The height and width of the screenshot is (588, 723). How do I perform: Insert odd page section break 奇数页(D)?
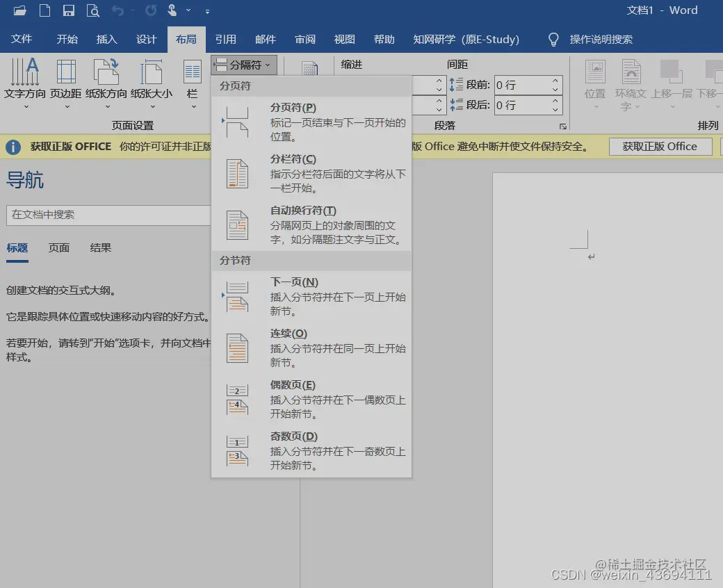pos(311,450)
